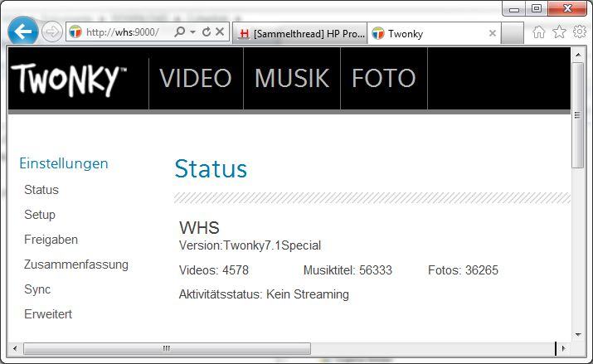Click the Musiktitel: 56333 count
This screenshot has width=593, height=364.
pos(348,270)
